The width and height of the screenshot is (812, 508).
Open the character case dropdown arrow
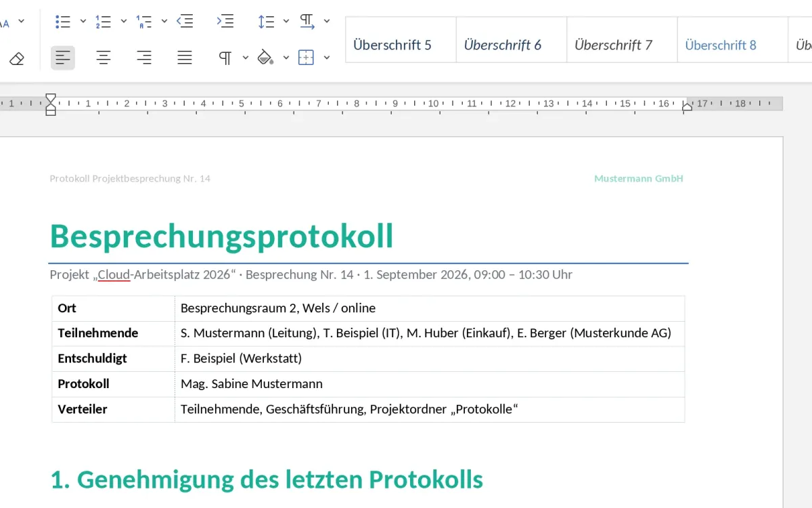click(21, 21)
